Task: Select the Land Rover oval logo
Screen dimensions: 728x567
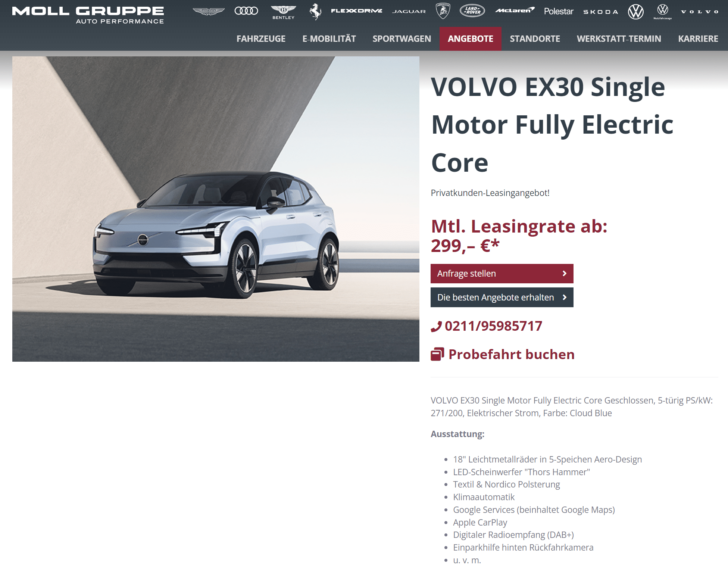Action: [472, 11]
